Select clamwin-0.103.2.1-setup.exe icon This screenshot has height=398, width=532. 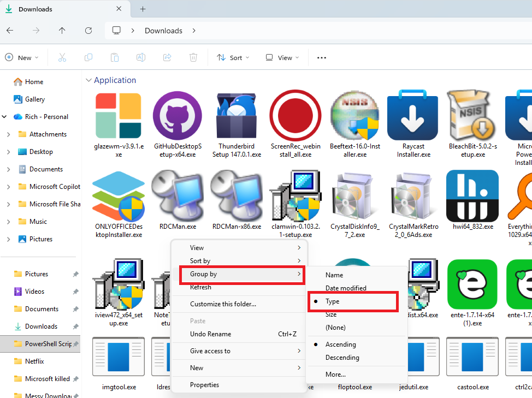[x=295, y=196]
